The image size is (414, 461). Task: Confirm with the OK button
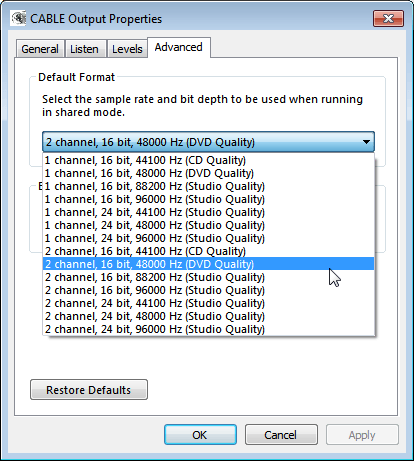200,435
